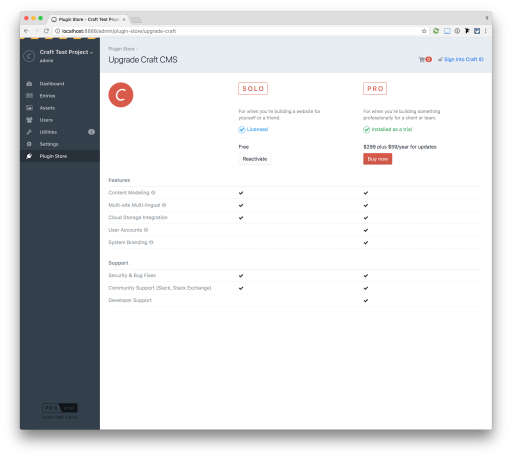Click the Users group icon
The width and height of the screenshot is (512, 458).
click(x=29, y=120)
